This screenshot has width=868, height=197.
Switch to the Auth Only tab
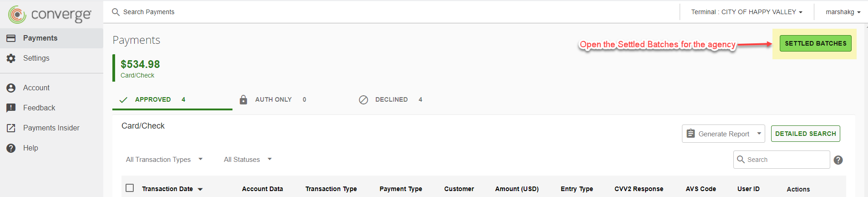point(273,99)
